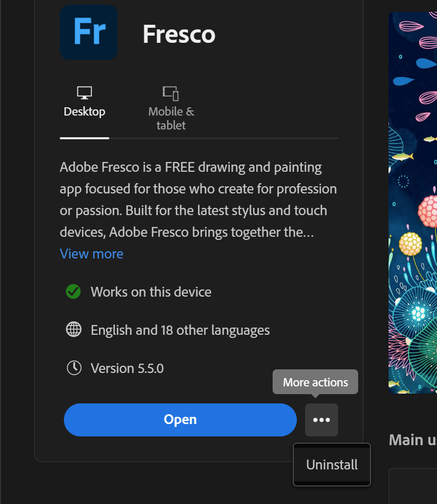Click the Works on this device row

[x=150, y=291]
